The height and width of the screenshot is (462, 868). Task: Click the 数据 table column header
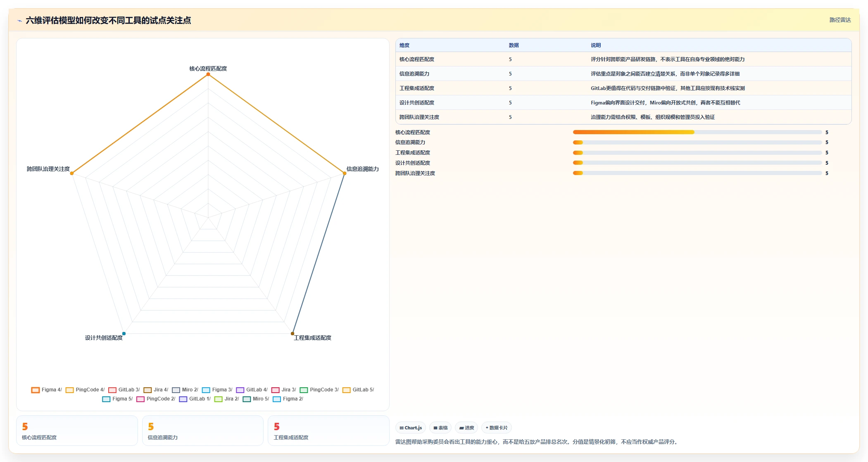click(x=514, y=45)
